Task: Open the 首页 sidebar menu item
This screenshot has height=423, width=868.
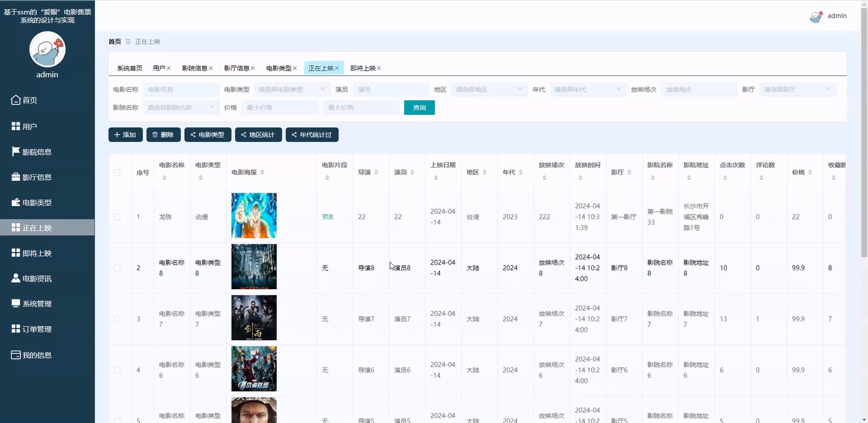Action: click(47, 100)
